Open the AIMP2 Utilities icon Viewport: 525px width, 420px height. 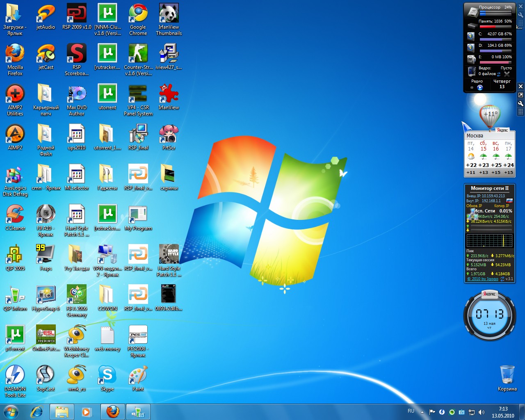[15, 100]
